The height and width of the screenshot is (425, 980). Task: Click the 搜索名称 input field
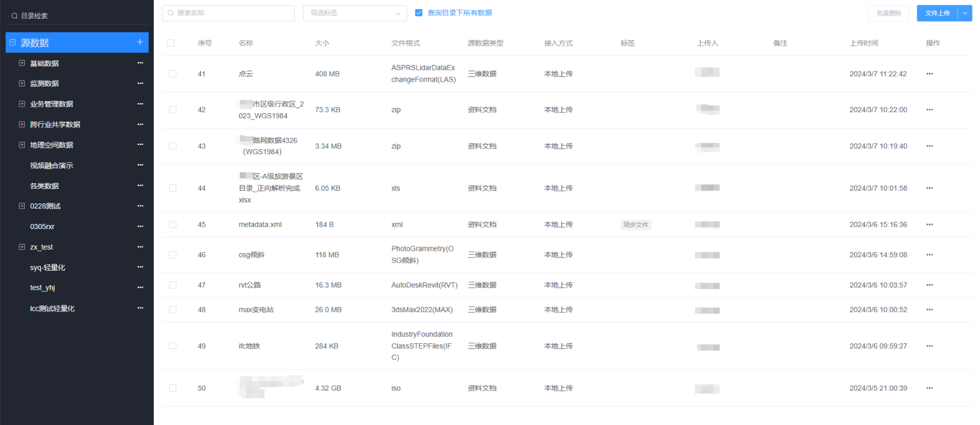click(228, 13)
